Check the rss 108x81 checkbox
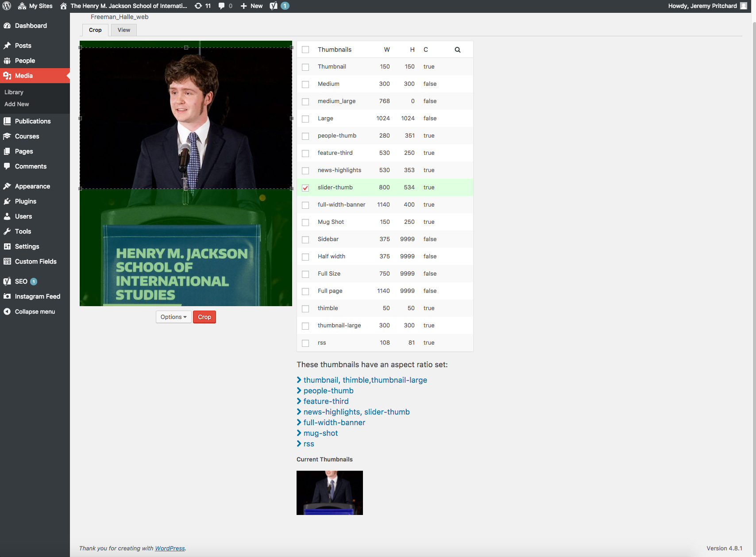756x557 pixels. [x=305, y=343]
